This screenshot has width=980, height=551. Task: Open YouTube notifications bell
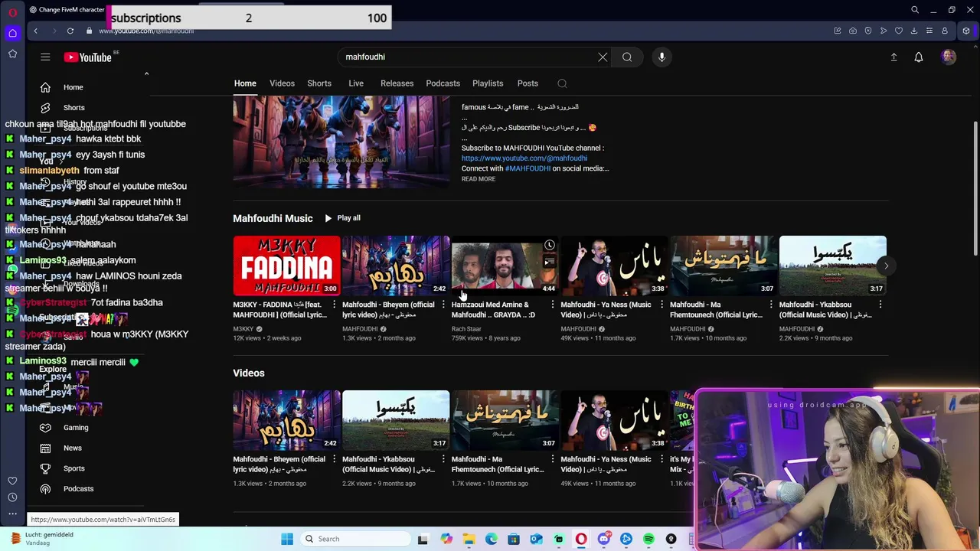coord(919,57)
